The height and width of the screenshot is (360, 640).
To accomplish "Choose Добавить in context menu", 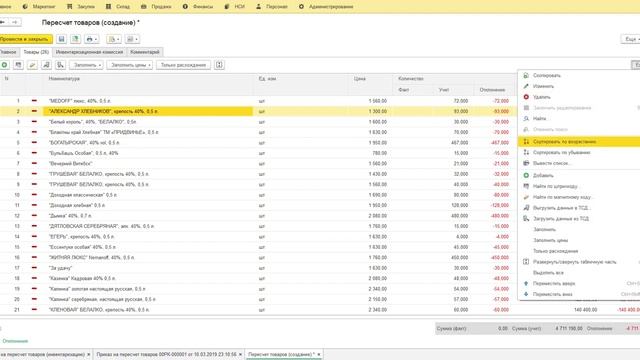I will [x=579, y=176].
